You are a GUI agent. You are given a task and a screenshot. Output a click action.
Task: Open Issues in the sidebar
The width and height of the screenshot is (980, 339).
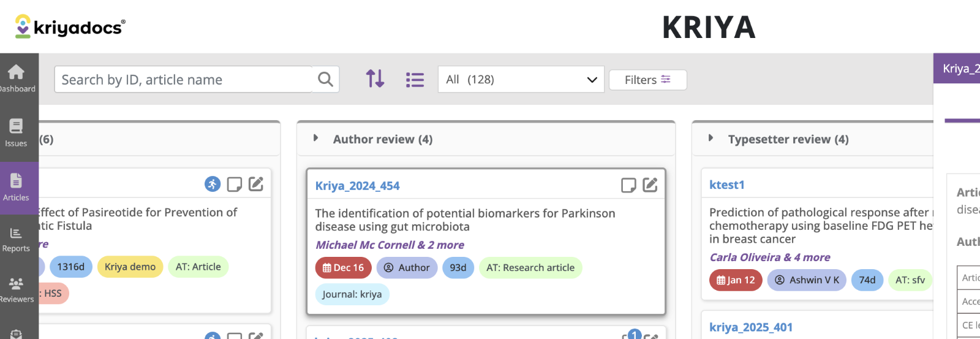tap(16, 133)
